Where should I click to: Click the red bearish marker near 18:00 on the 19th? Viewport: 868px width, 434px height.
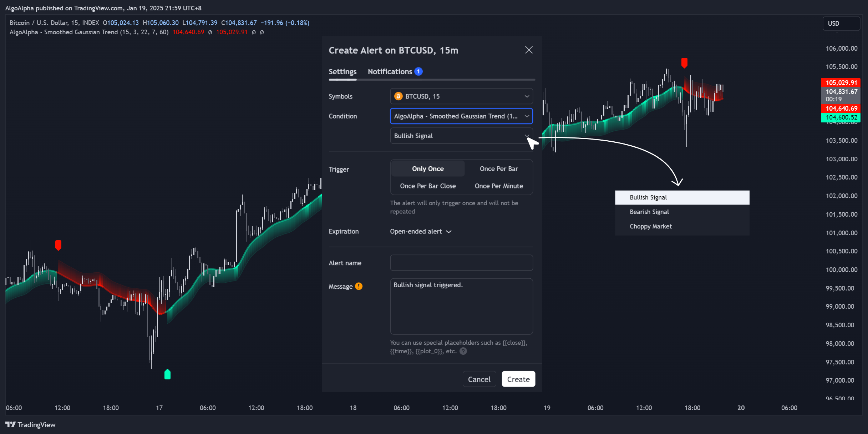tap(684, 63)
